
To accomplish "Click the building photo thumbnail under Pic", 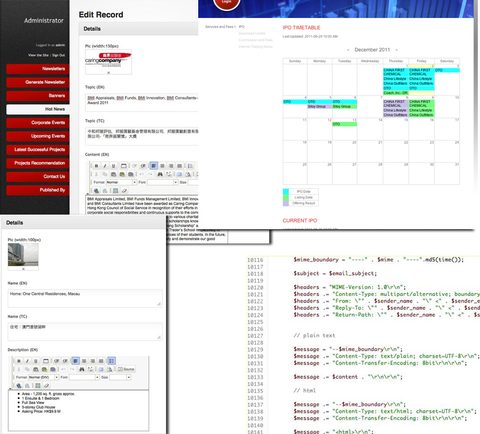I will pos(23,254).
